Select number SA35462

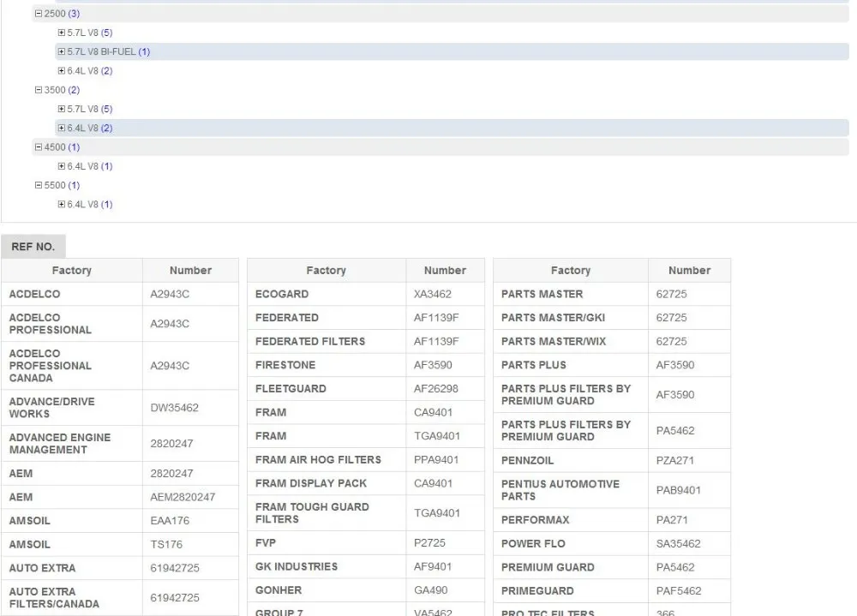[x=689, y=544]
